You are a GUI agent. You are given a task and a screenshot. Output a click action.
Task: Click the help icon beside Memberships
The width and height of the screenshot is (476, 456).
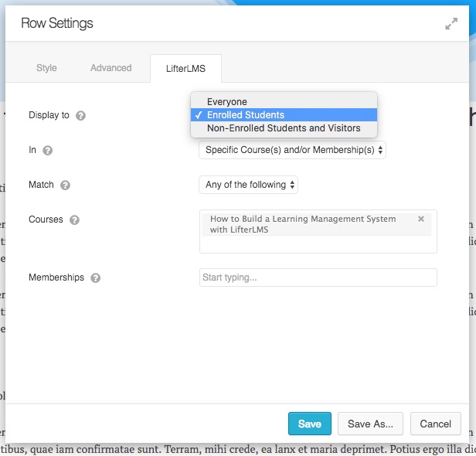[95, 277]
